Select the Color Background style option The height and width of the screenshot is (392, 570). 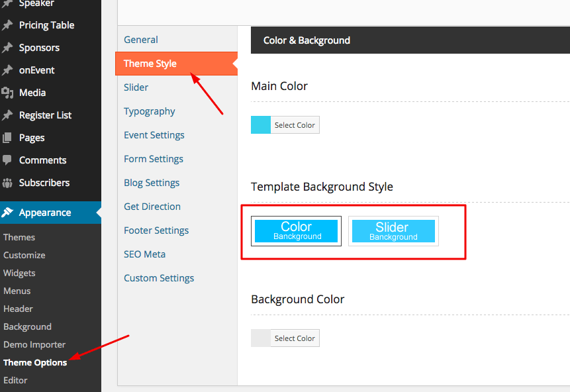[296, 231]
